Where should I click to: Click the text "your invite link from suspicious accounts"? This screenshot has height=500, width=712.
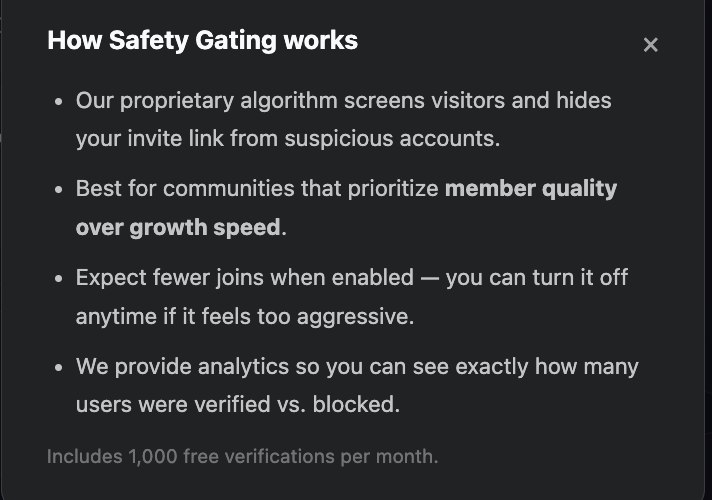[287, 138]
